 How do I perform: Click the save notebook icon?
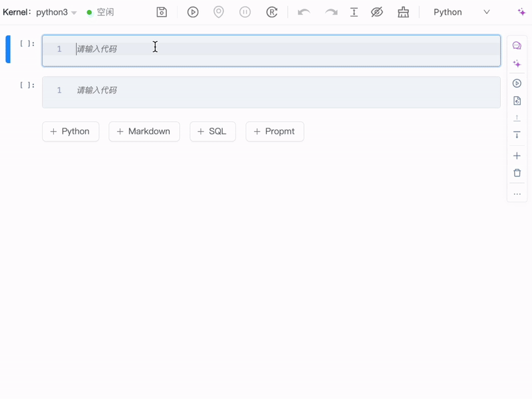point(162,12)
